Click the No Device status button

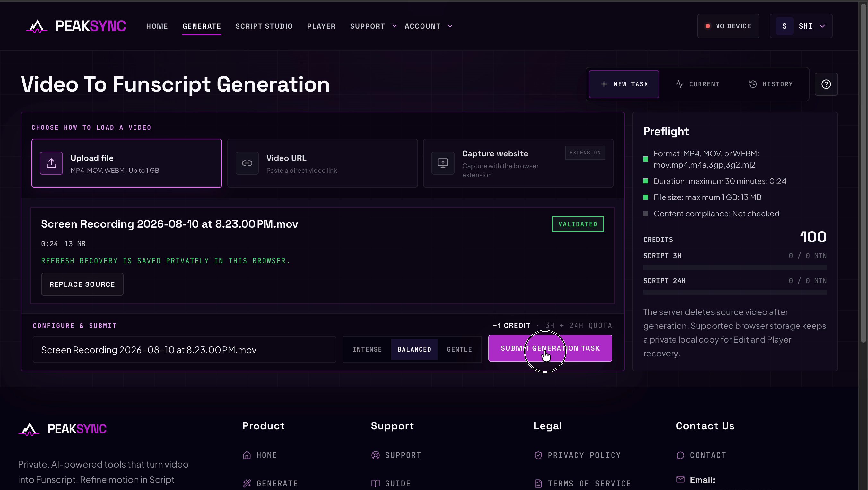click(728, 26)
